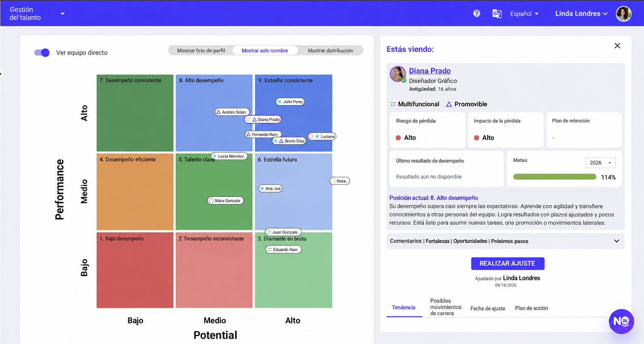Click the Metas 114% progress bar
This screenshot has height=344, width=644.
(x=554, y=177)
